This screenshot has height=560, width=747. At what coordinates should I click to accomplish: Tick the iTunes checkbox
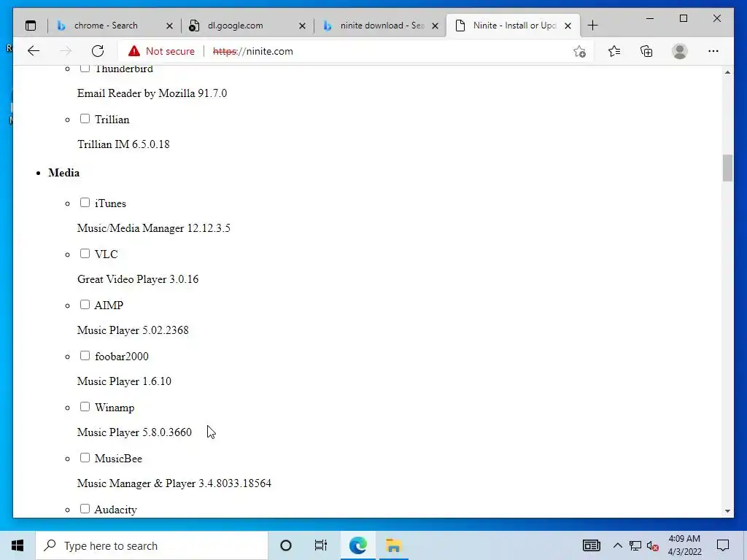click(x=85, y=203)
